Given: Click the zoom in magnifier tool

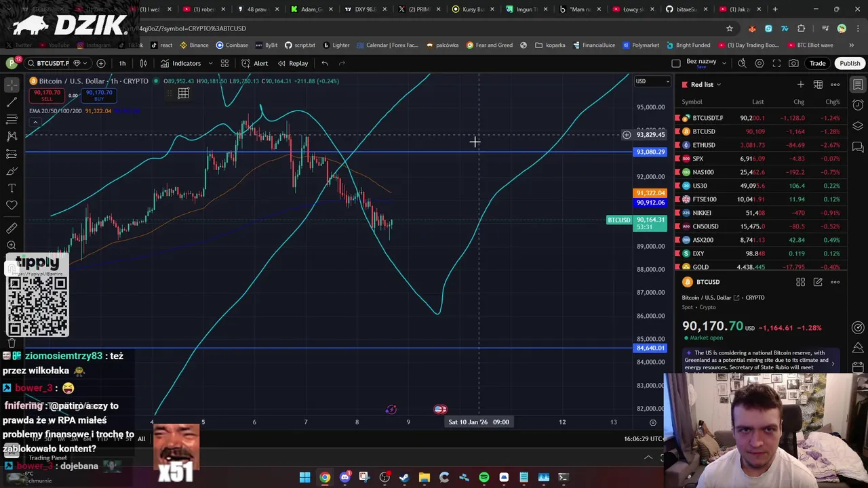Looking at the screenshot, I should point(12,245).
